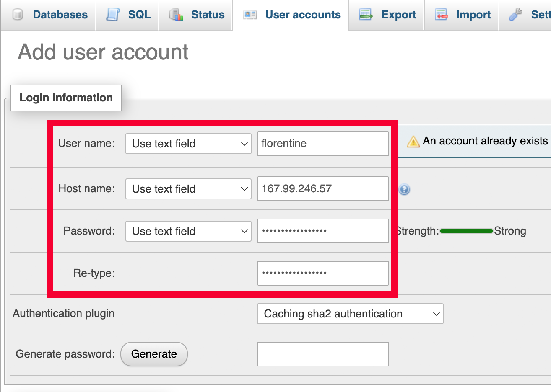
Task: Expand the User name type dropdown
Action: pos(188,144)
